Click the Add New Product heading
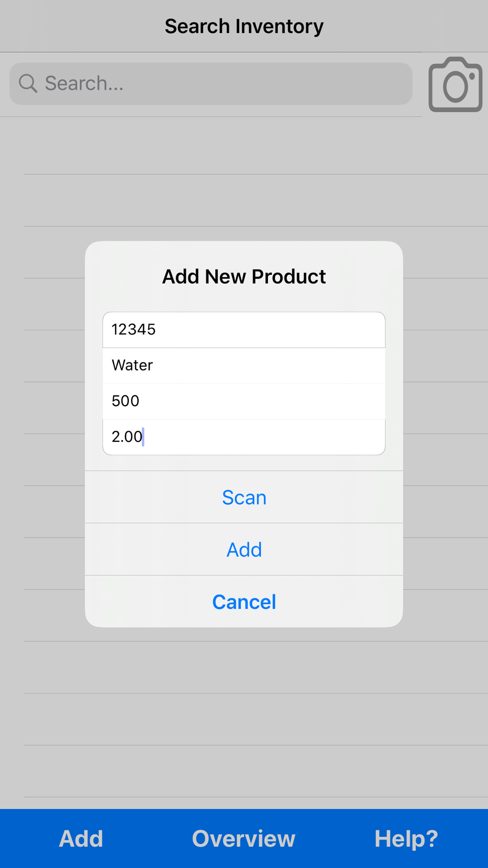 pyautogui.click(x=244, y=277)
